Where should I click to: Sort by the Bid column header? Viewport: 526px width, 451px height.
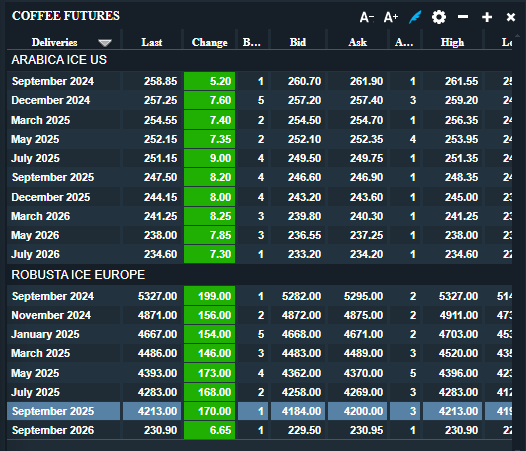[x=298, y=42]
